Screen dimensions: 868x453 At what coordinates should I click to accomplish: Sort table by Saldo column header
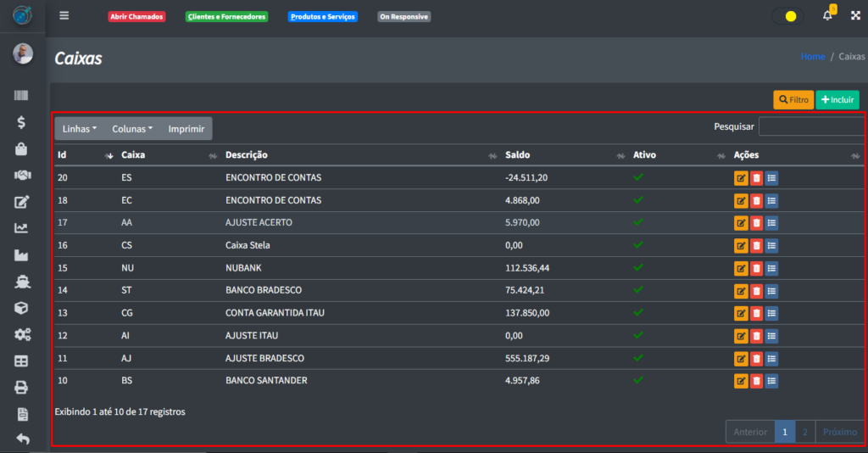pyautogui.click(x=518, y=155)
